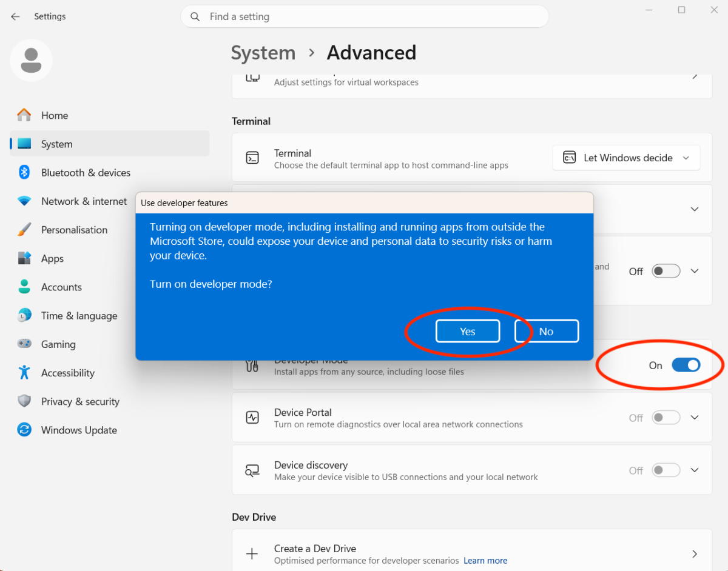Click System in the breadcrumb
The height and width of the screenshot is (571, 728).
pyautogui.click(x=263, y=53)
